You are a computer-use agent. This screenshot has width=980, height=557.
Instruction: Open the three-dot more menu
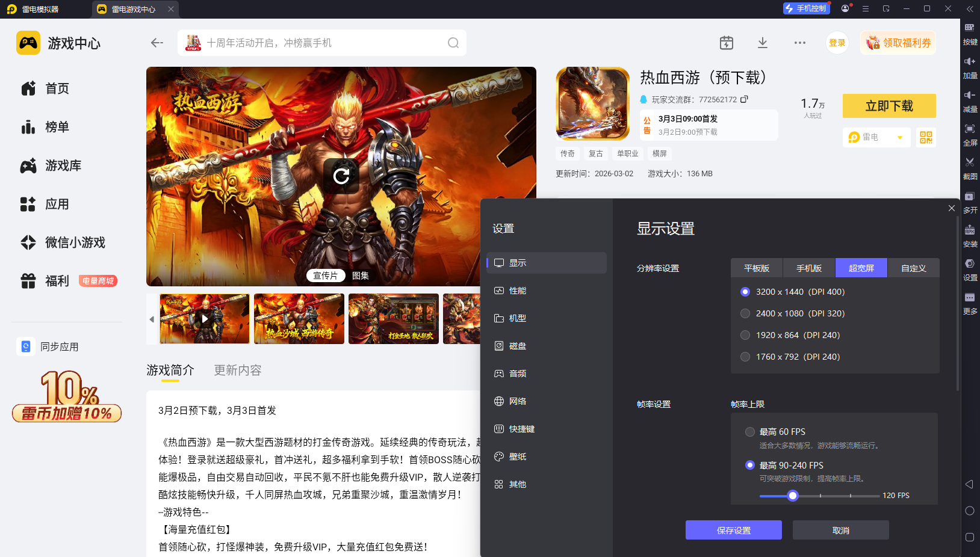click(x=800, y=43)
